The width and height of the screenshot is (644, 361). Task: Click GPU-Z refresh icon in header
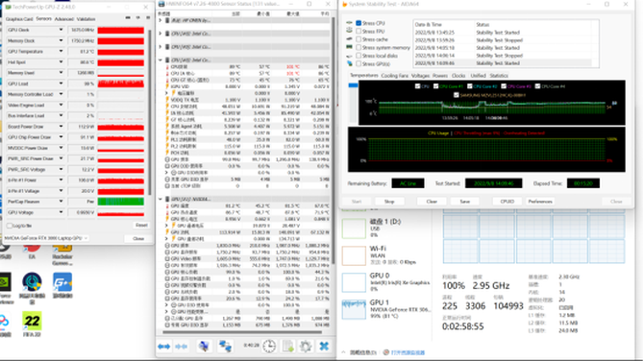(x=138, y=18)
